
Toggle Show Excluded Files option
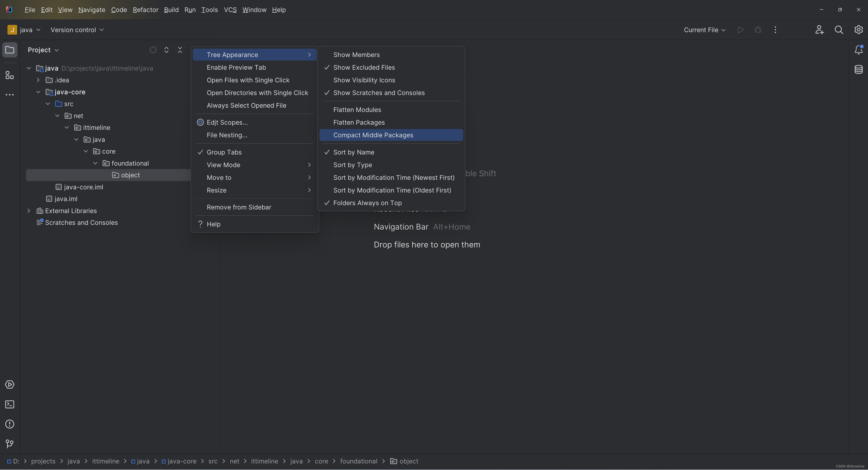(x=391, y=67)
